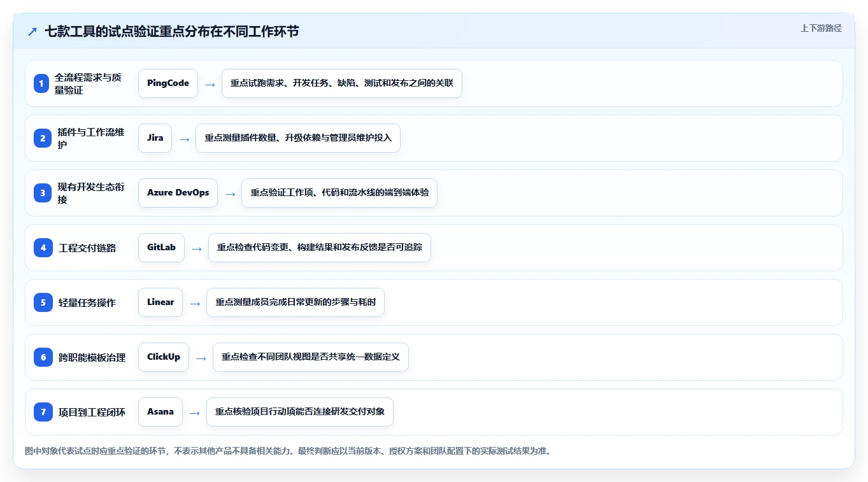Open the description 重点测量成员完成日常更新
This screenshot has height=482, width=868.
(x=295, y=302)
